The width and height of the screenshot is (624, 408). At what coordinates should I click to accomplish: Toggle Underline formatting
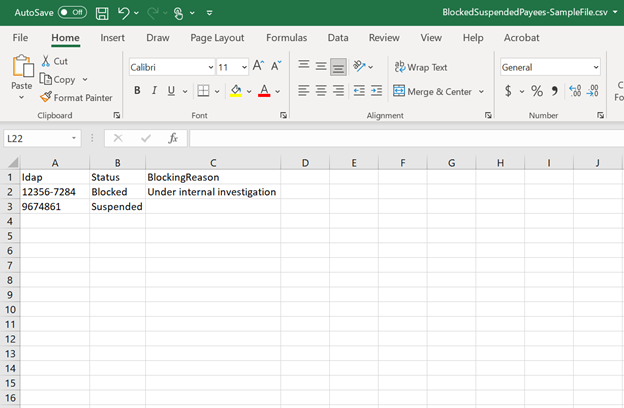[171, 91]
